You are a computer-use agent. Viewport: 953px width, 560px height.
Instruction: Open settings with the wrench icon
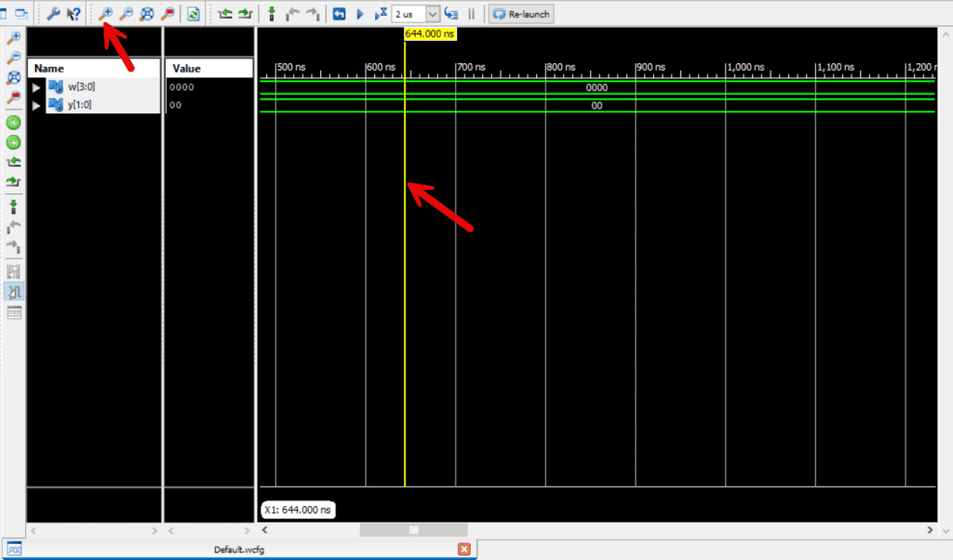pos(53,14)
